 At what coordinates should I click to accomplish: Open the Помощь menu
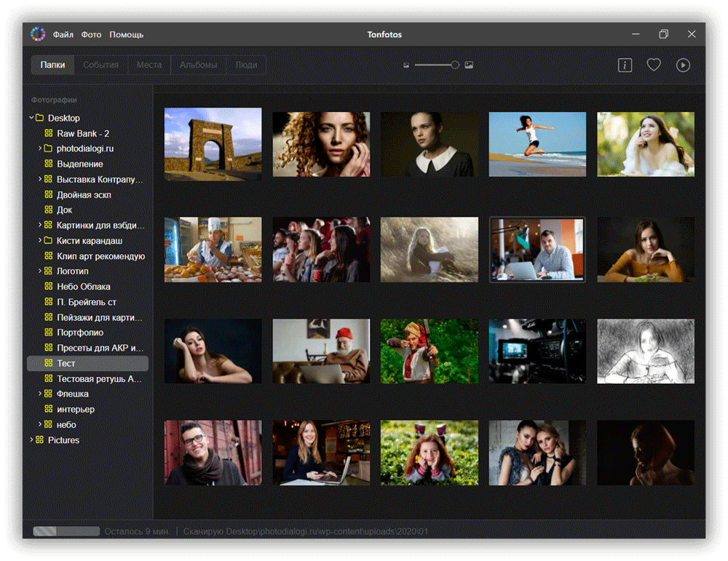(126, 34)
